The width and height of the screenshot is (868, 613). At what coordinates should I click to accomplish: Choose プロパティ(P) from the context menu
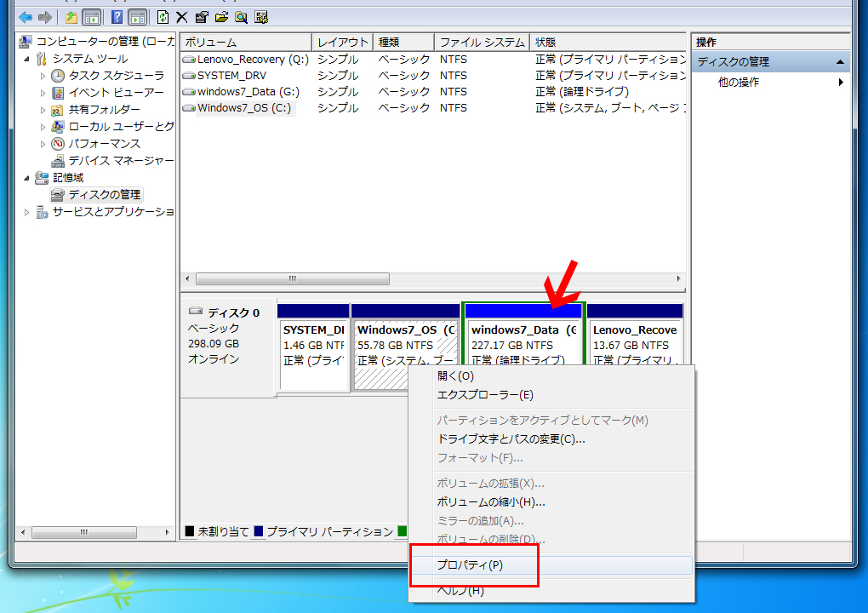pos(469,566)
